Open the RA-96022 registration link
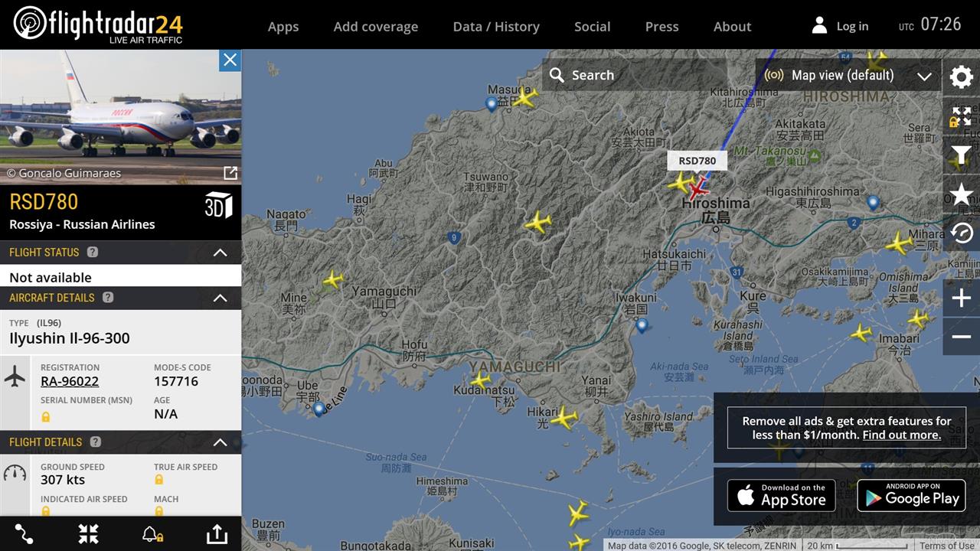This screenshot has width=980, height=551. point(70,381)
